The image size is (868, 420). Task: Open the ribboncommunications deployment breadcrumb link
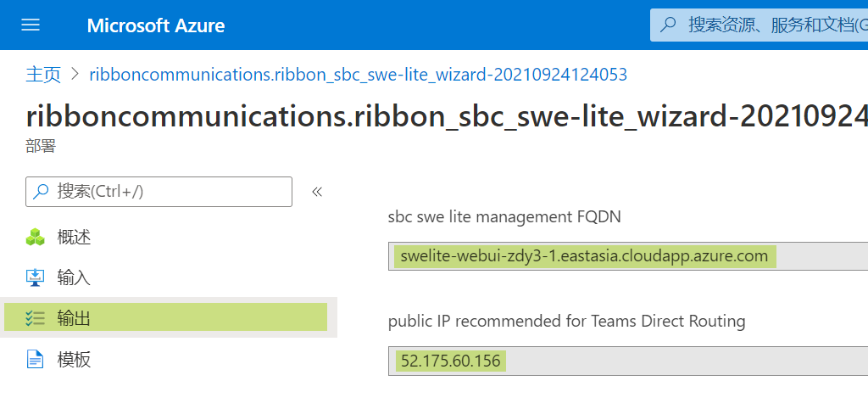pyautogui.click(x=359, y=75)
